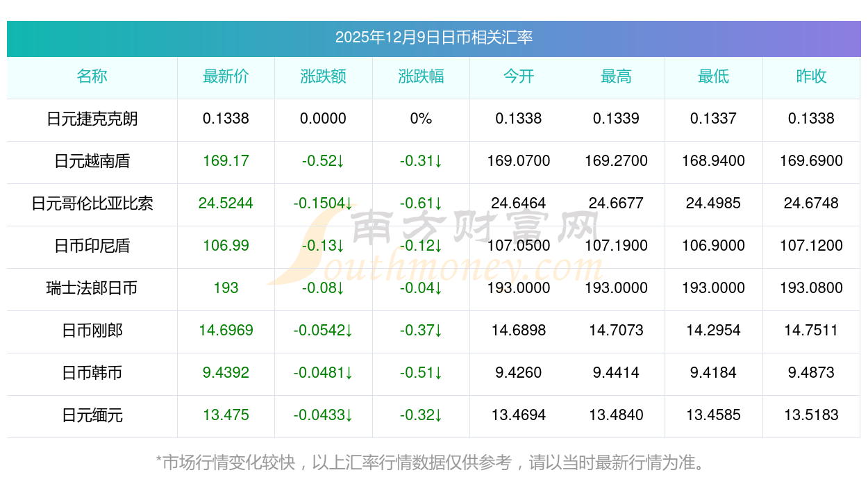Select the 今开 column header
This screenshot has height=484, width=868.
pos(519,76)
